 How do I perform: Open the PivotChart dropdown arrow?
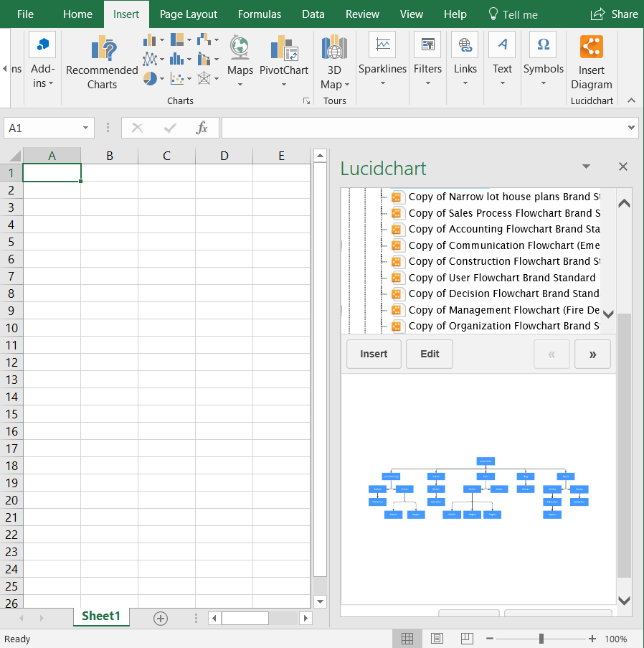point(284,85)
